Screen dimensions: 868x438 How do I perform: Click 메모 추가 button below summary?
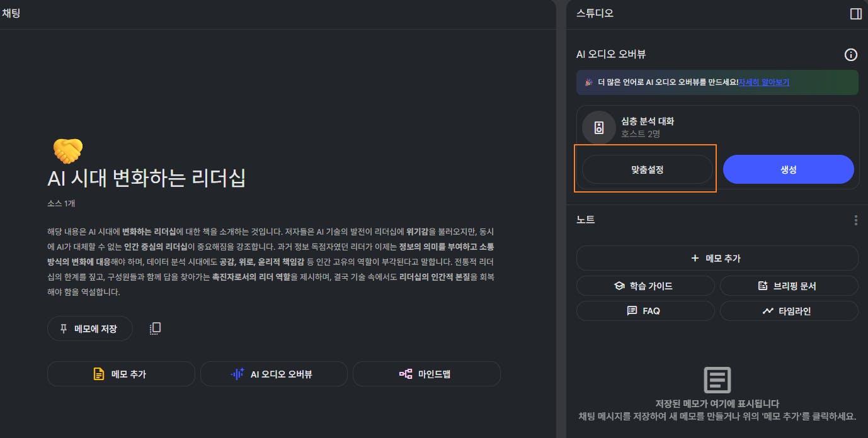click(121, 374)
